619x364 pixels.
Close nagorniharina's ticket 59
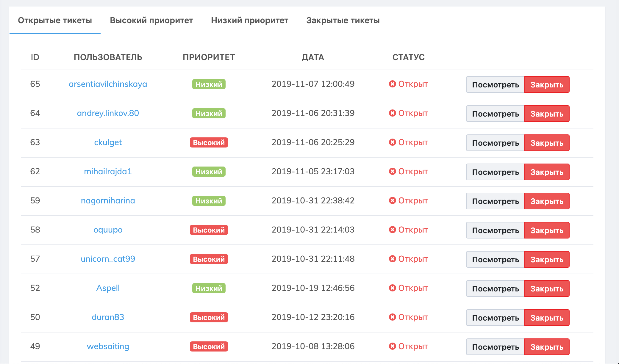click(547, 201)
